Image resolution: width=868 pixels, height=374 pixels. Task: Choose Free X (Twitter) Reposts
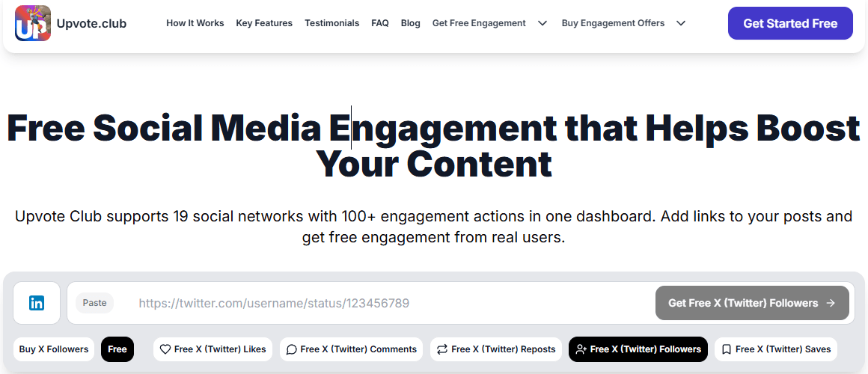tap(495, 349)
